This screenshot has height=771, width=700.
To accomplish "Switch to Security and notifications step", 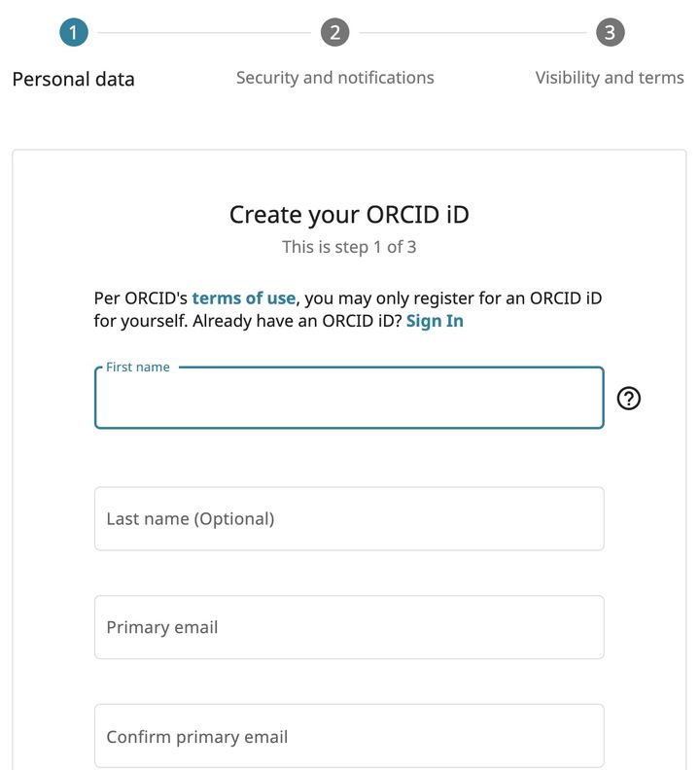I will pyautogui.click(x=334, y=78).
